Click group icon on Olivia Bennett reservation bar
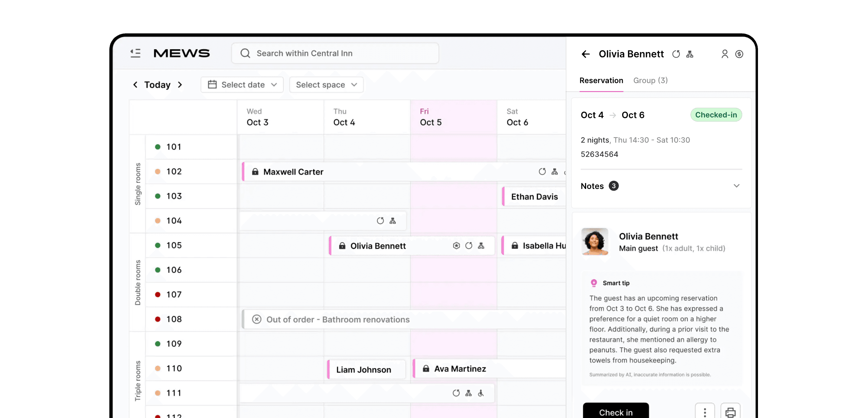The width and height of the screenshot is (868, 418). pos(481,246)
